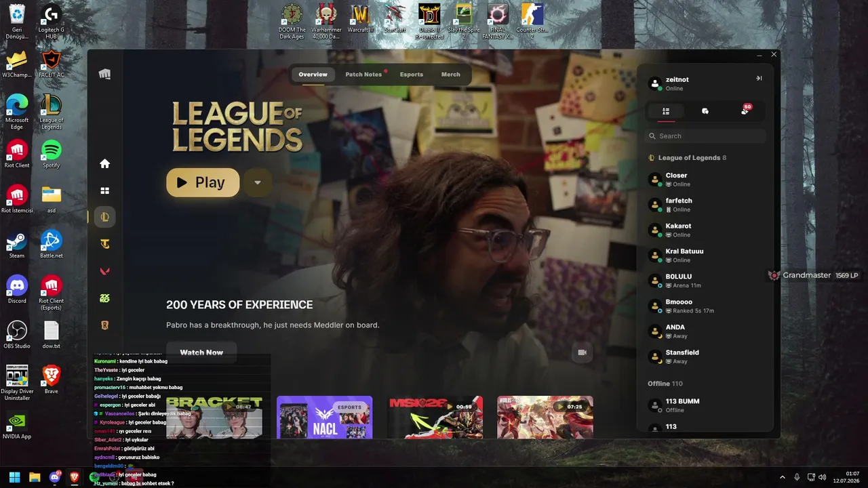Select friend Bmoooo in a Ranked game

point(705,306)
